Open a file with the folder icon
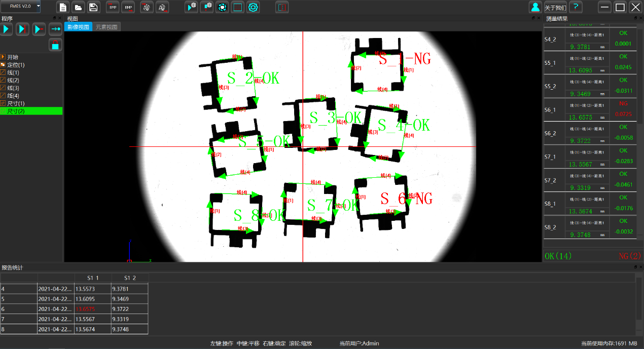Screen dimensions: 644x349 click(x=78, y=7)
